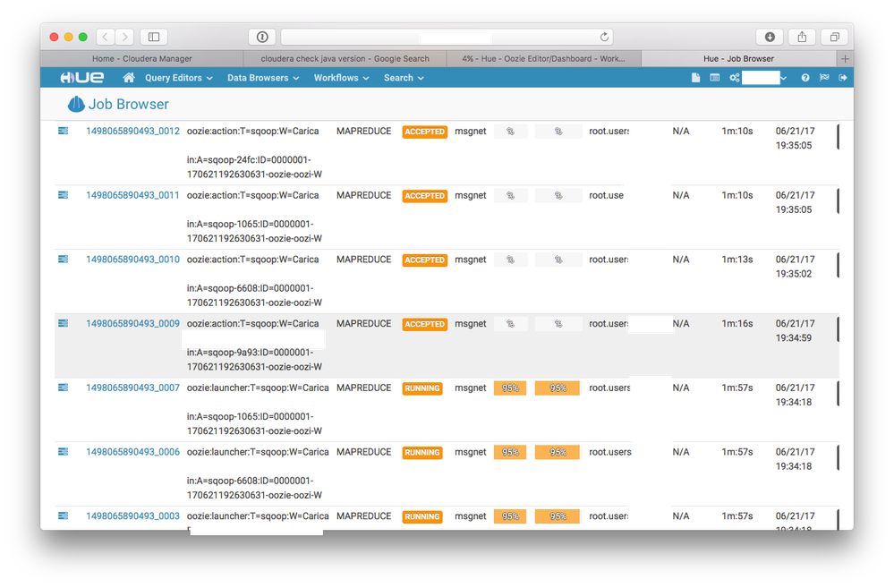This screenshot has width=894, height=588.
Task: Click the Hue logo
Action: click(x=82, y=78)
